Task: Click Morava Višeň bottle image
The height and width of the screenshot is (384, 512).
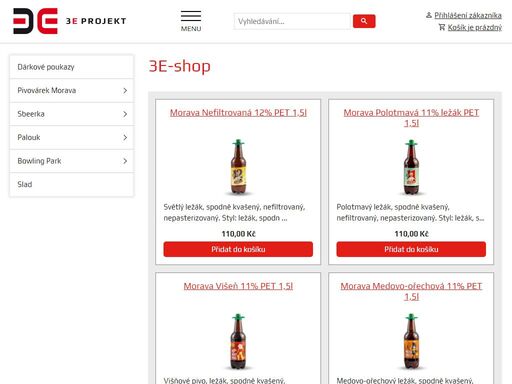Action: click(x=238, y=341)
